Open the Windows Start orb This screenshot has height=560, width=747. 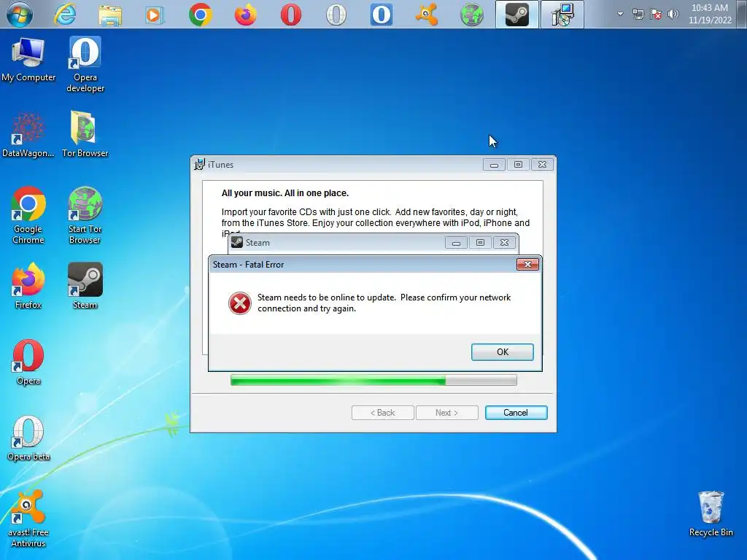click(20, 15)
